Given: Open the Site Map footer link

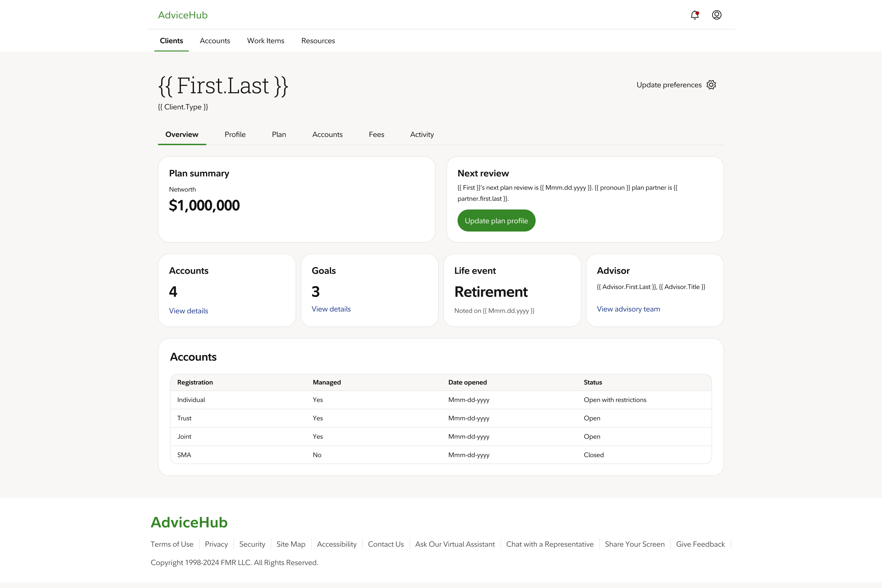Looking at the screenshot, I should point(291,544).
